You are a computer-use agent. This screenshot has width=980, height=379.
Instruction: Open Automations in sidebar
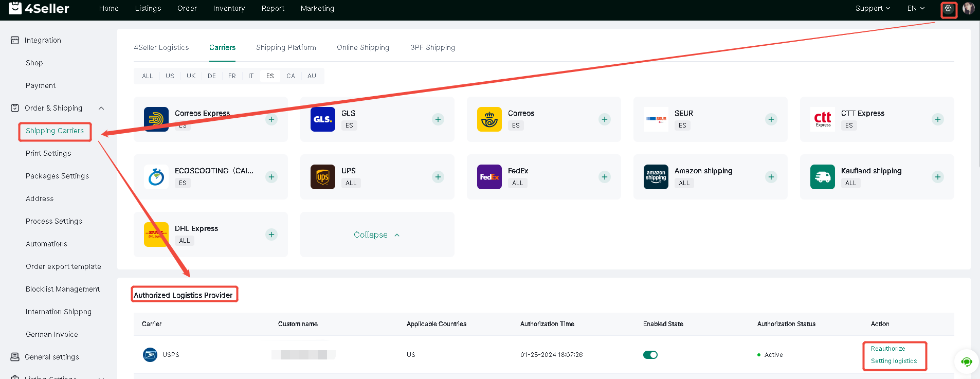pos(46,244)
